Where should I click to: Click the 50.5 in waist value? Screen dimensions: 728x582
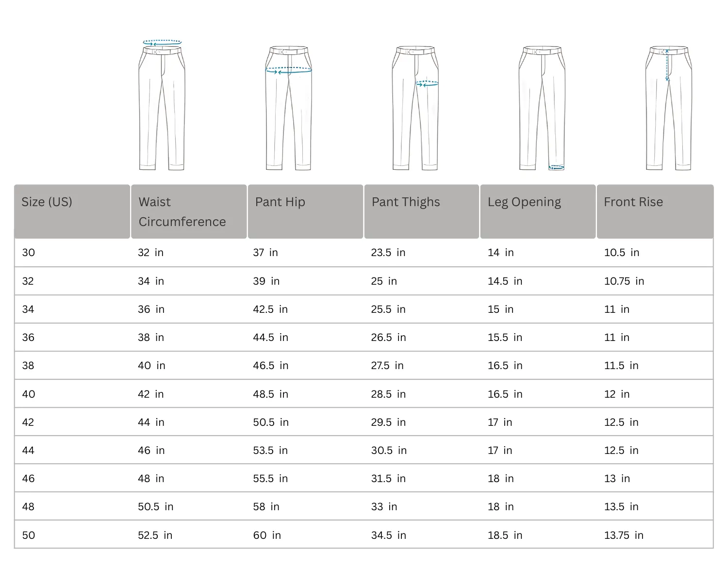[x=155, y=507]
